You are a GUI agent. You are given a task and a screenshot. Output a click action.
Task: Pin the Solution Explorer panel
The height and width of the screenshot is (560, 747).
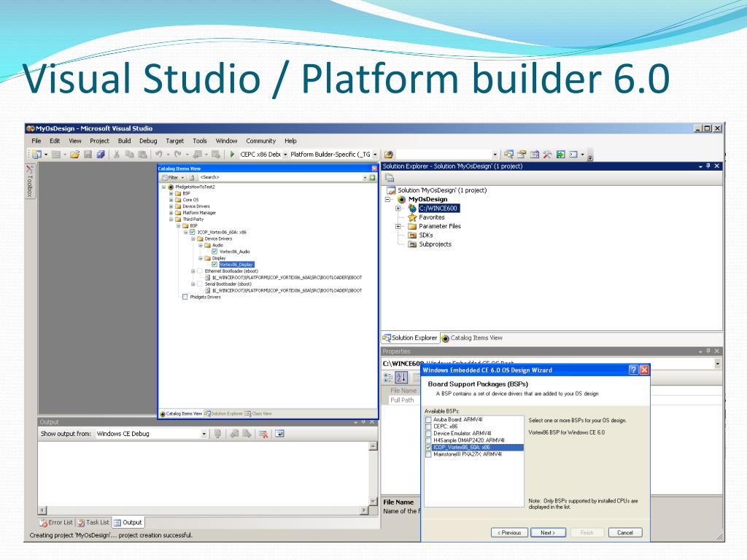click(x=708, y=166)
